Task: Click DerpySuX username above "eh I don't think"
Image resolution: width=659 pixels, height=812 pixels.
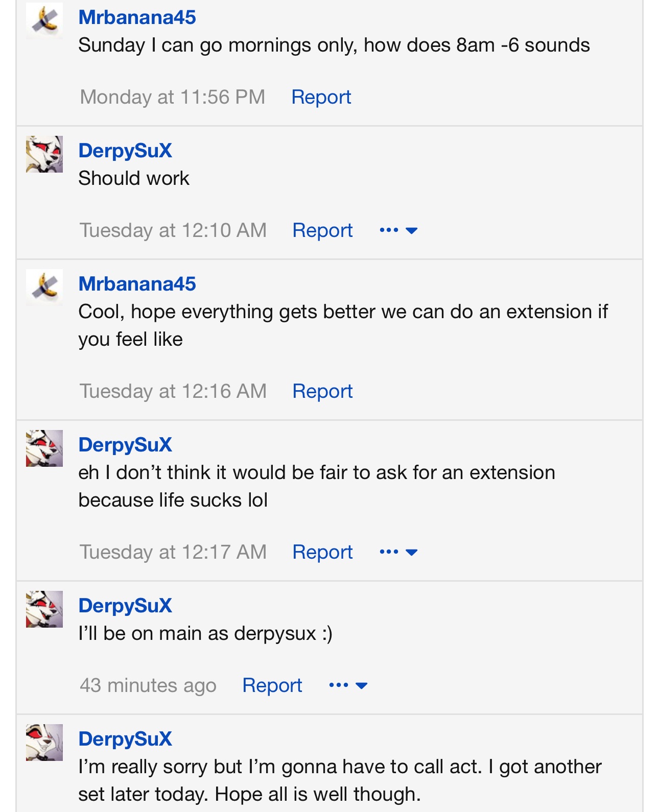Action: coord(125,445)
